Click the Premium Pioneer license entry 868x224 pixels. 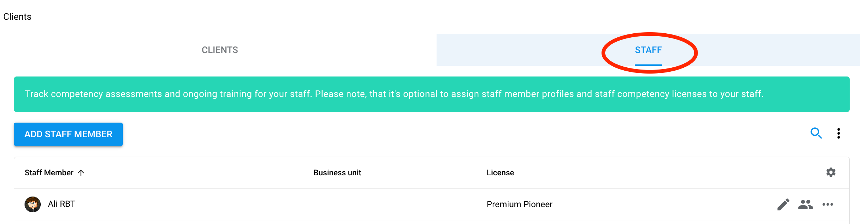click(x=519, y=204)
